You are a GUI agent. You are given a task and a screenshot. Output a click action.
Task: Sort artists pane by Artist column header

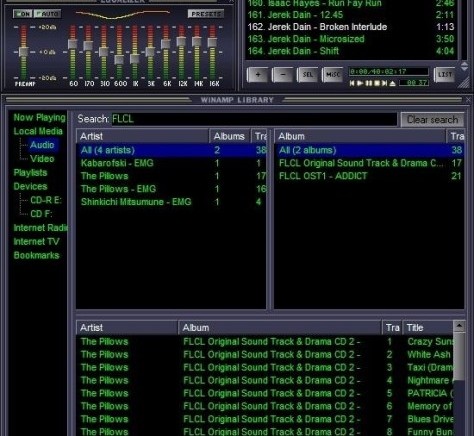coord(142,136)
